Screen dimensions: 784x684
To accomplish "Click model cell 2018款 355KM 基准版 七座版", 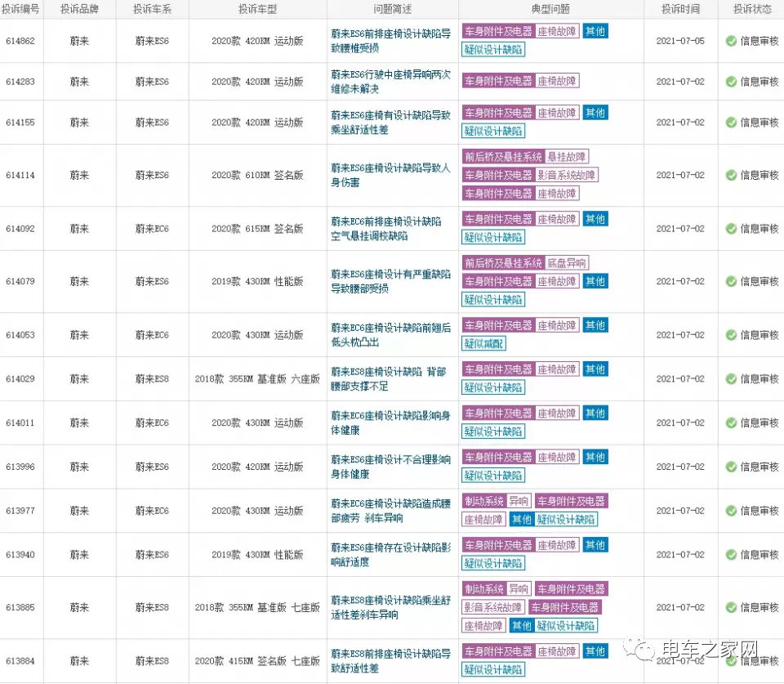I will (257, 607).
